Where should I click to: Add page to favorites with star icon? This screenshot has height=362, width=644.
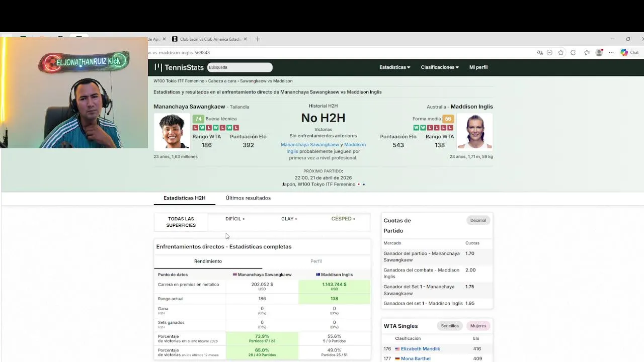[561, 53]
